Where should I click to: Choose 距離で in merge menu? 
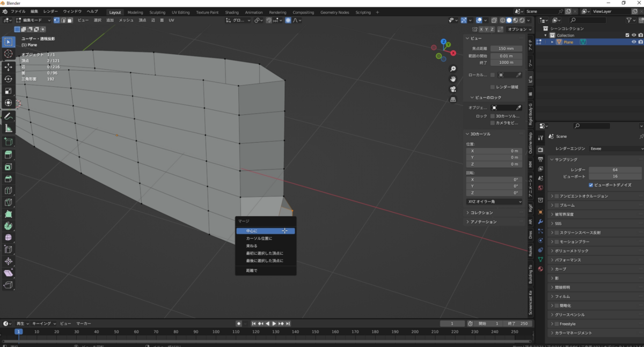pos(266,271)
